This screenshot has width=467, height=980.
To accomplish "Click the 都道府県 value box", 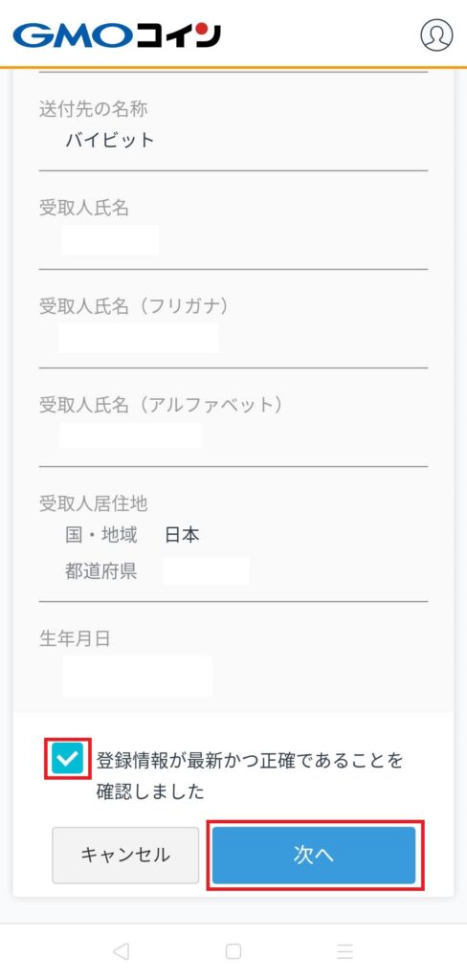I will click(x=206, y=570).
